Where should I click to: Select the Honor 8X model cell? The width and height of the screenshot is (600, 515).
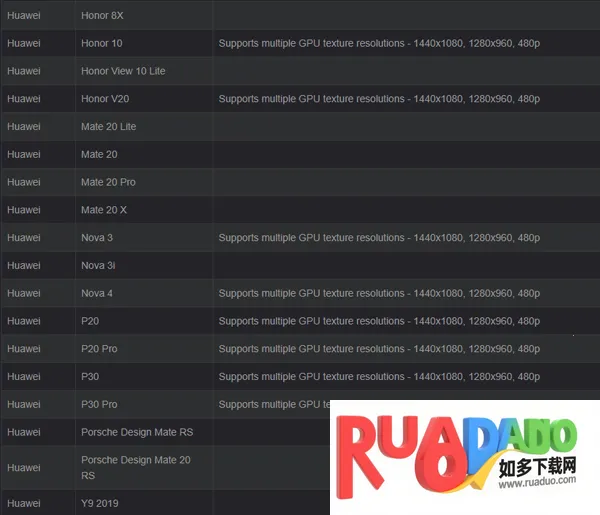103,16
